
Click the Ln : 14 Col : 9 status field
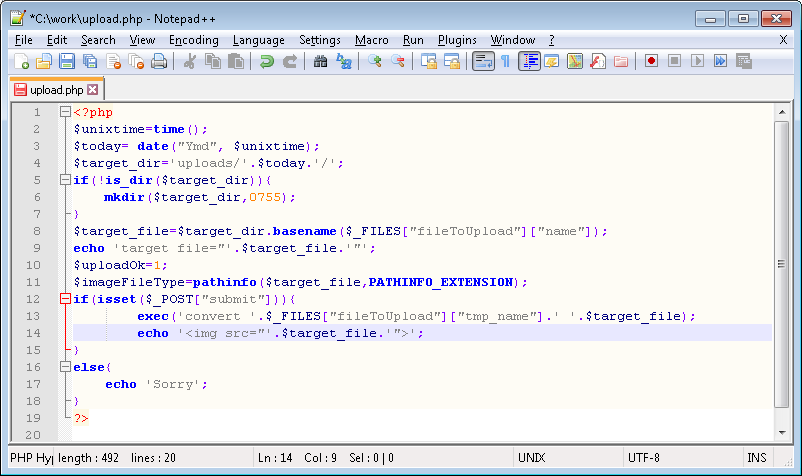pos(383,458)
